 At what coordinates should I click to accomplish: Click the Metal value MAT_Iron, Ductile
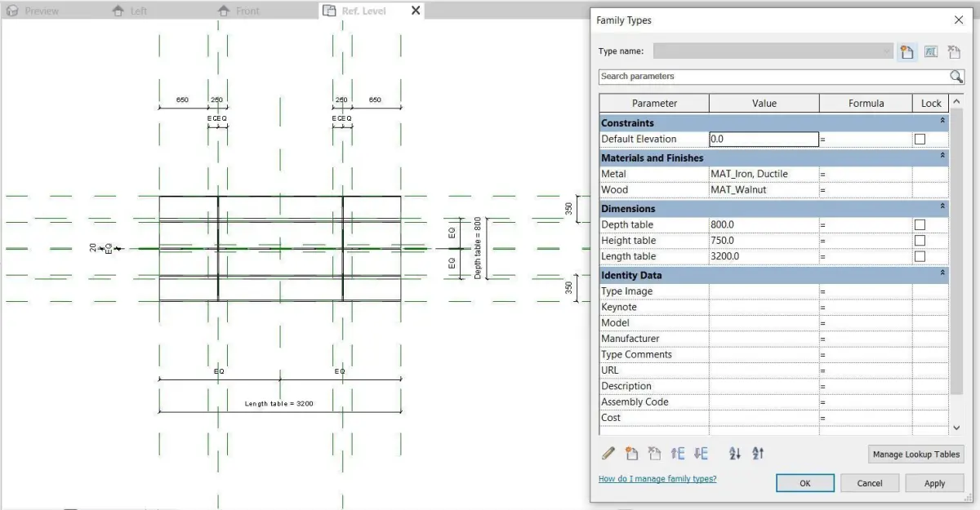[x=764, y=174]
